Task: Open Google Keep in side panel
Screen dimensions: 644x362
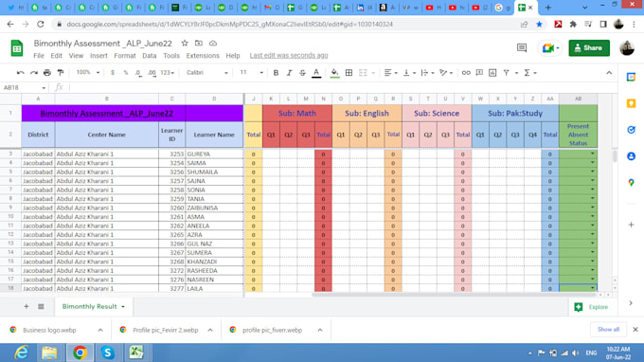Action: coord(632,103)
